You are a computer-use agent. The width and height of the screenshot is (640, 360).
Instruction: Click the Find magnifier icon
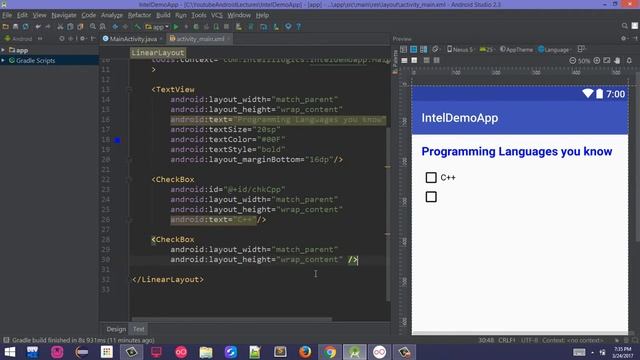click(x=93, y=27)
